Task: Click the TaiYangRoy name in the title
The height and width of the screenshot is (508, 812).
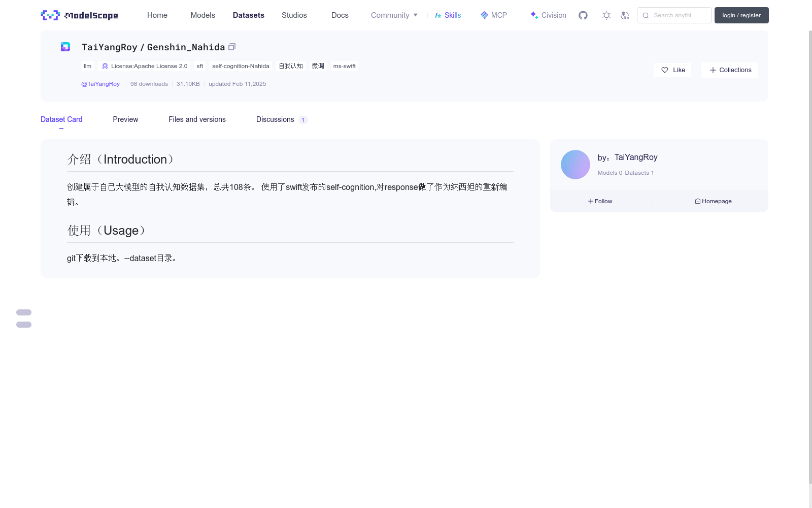Action: click(110, 47)
